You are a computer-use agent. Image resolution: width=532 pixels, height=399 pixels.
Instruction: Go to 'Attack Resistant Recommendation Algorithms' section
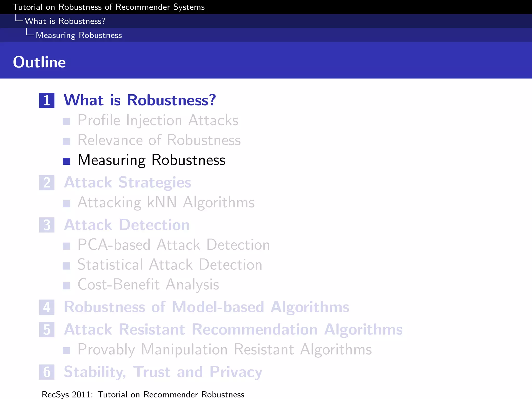[233, 330]
